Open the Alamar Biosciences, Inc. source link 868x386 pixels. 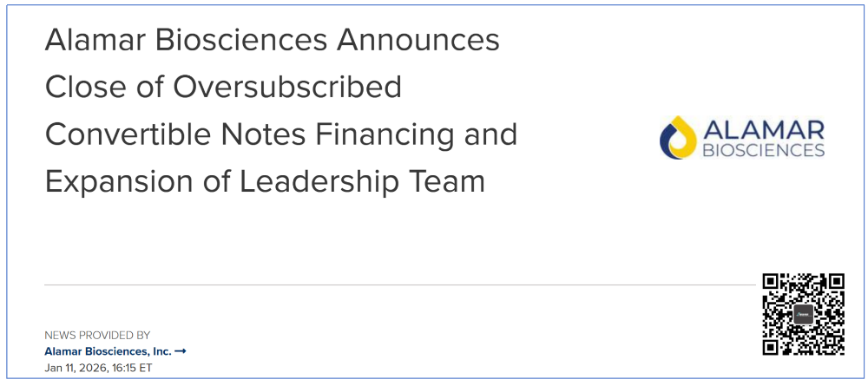(x=108, y=351)
